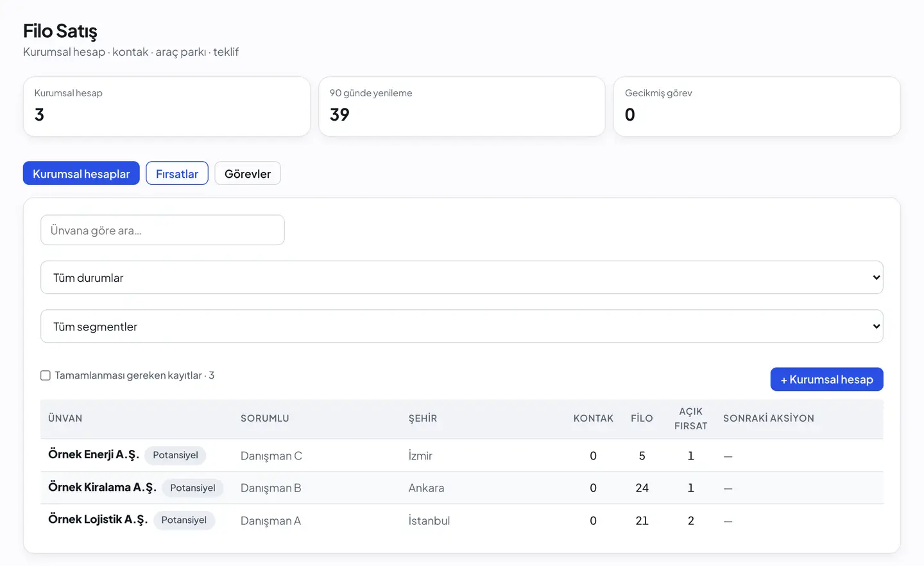Click the ÜNVAN column header
This screenshot has width=924, height=566.
[65, 418]
